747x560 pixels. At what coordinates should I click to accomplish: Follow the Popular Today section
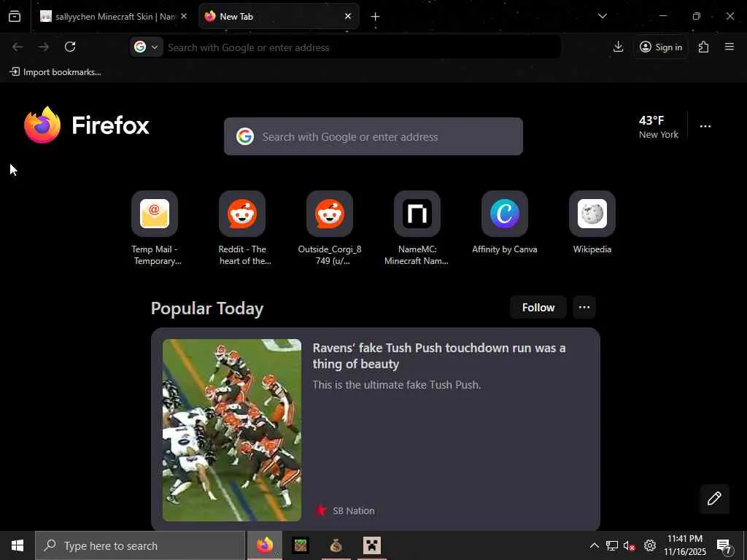tap(538, 307)
